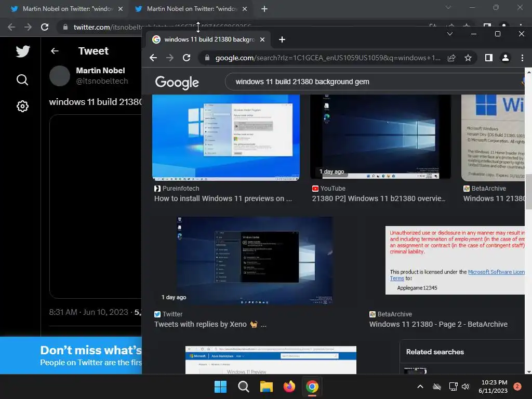Screen dimensions: 532x399
Task: Open YouTube Windows 11 b21380 overview result
Action: pyautogui.click(x=379, y=198)
